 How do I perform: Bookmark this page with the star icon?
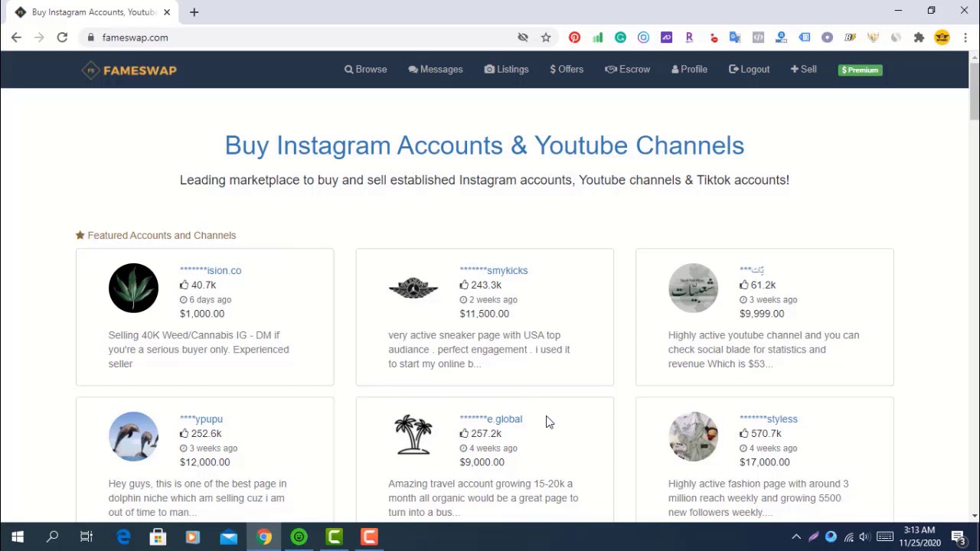(x=546, y=37)
